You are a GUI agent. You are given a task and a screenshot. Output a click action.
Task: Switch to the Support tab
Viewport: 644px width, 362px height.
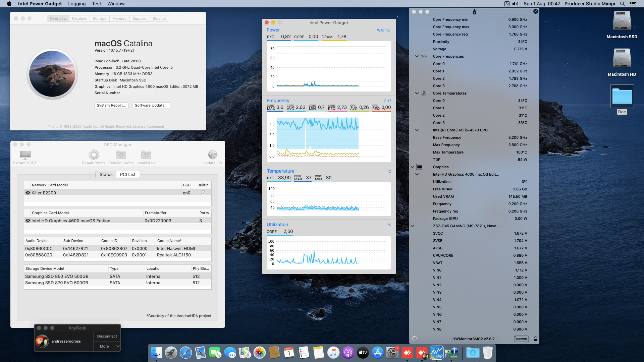[x=140, y=18]
